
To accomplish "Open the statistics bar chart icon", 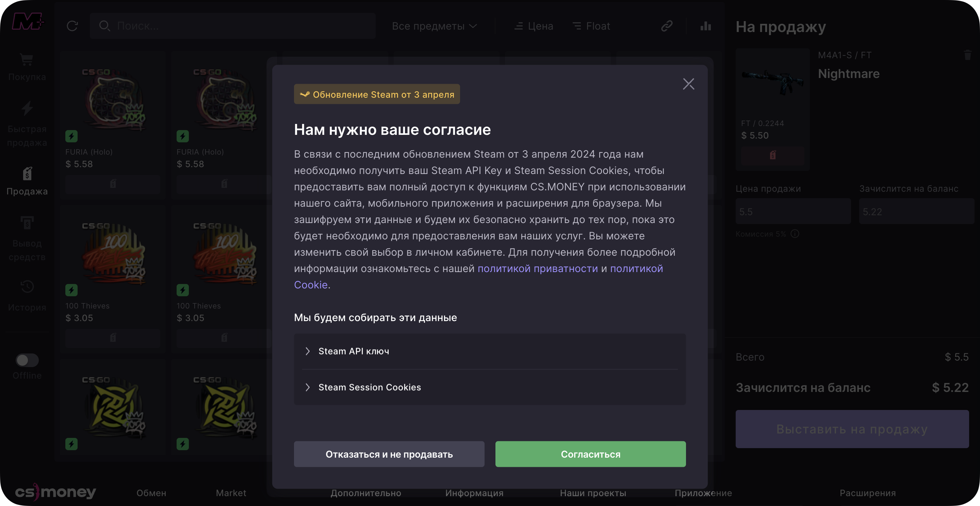I will click(706, 26).
